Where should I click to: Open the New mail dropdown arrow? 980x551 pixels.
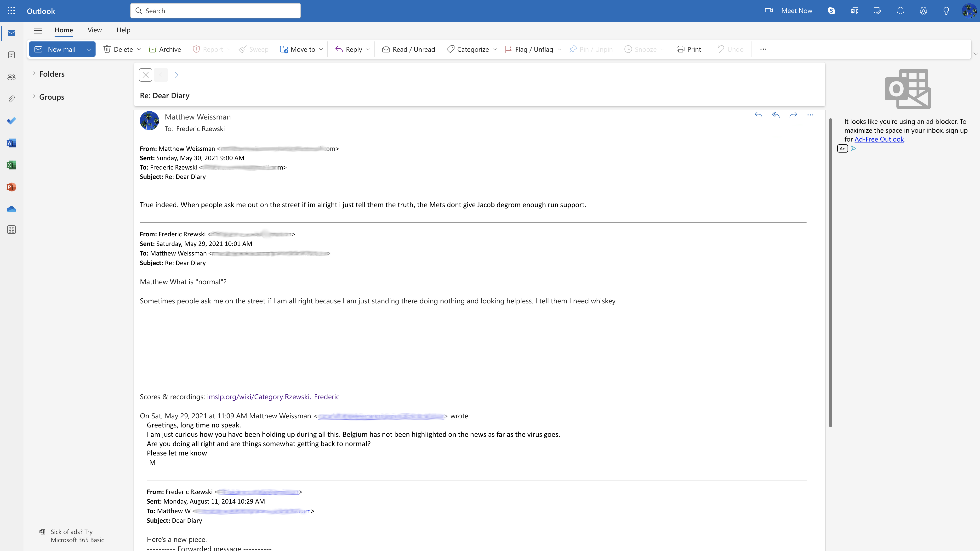click(x=89, y=49)
